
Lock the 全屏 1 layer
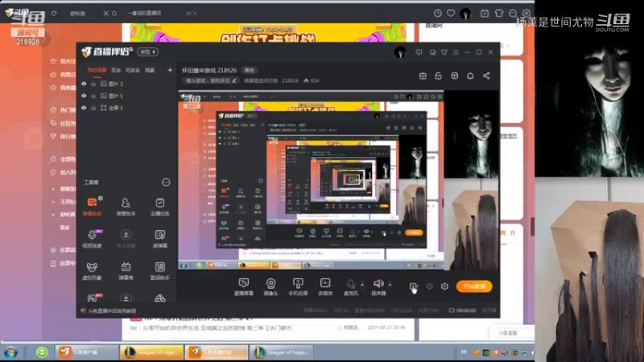93,108
